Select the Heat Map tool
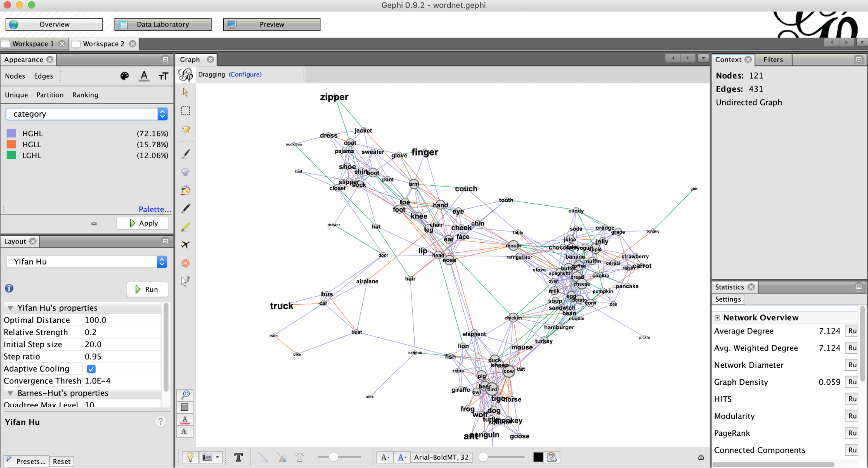The height and width of the screenshot is (468, 868). 185,263
